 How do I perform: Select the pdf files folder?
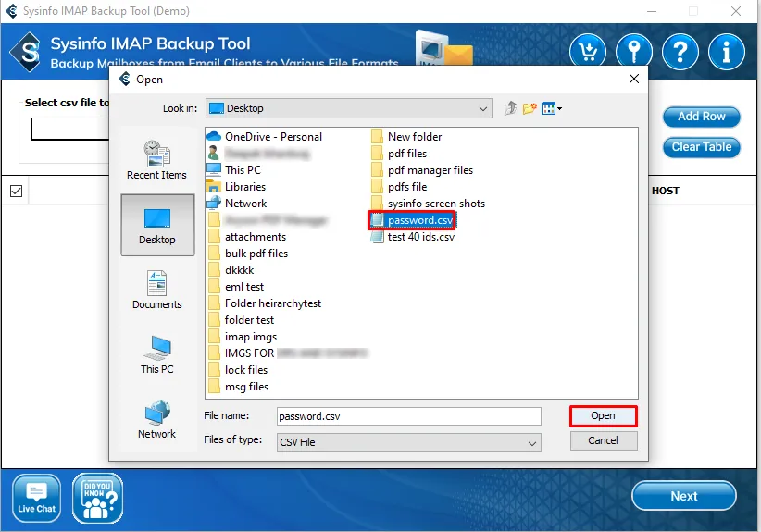398,154
